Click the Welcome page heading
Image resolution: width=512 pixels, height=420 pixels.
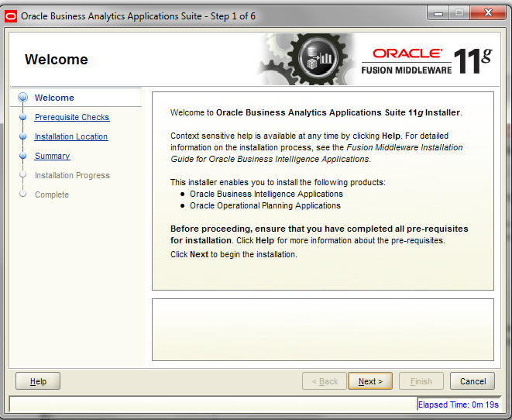tap(57, 60)
